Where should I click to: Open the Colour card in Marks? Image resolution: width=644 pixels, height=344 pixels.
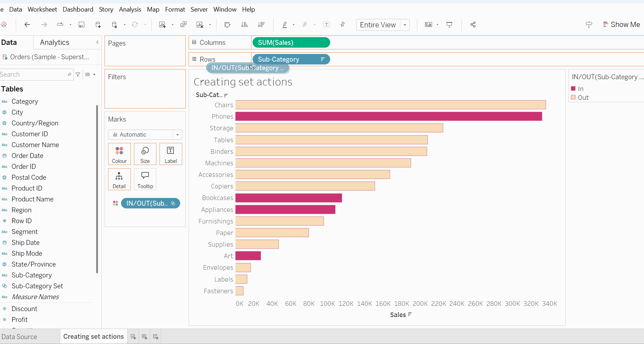tap(119, 154)
